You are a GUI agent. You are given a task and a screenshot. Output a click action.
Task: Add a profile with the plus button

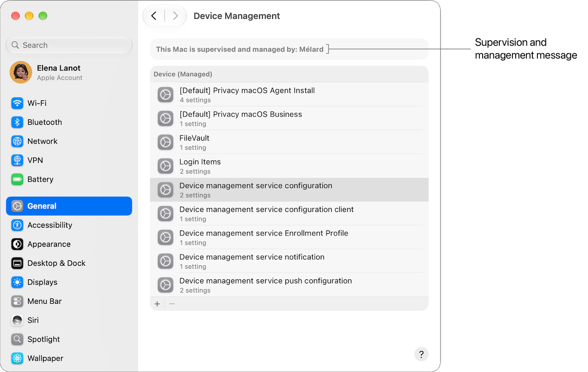(157, 304)
